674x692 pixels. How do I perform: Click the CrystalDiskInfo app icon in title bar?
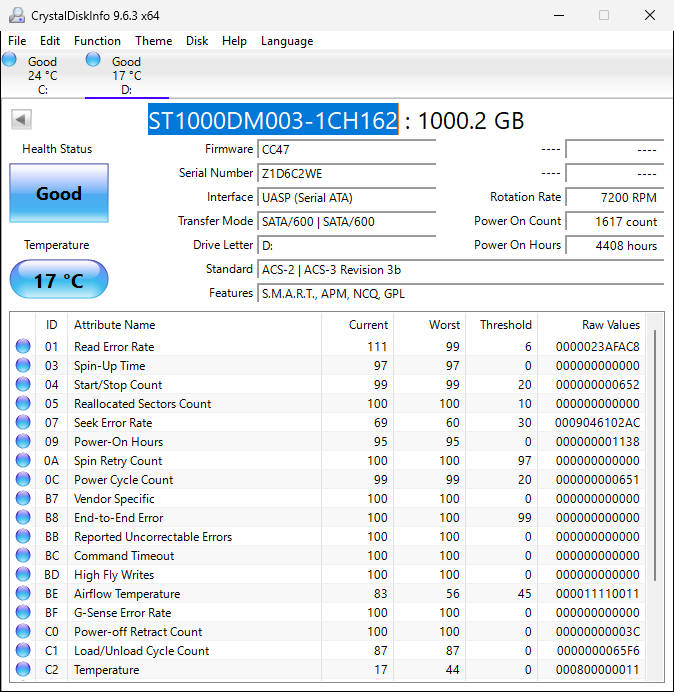(14, 15)
